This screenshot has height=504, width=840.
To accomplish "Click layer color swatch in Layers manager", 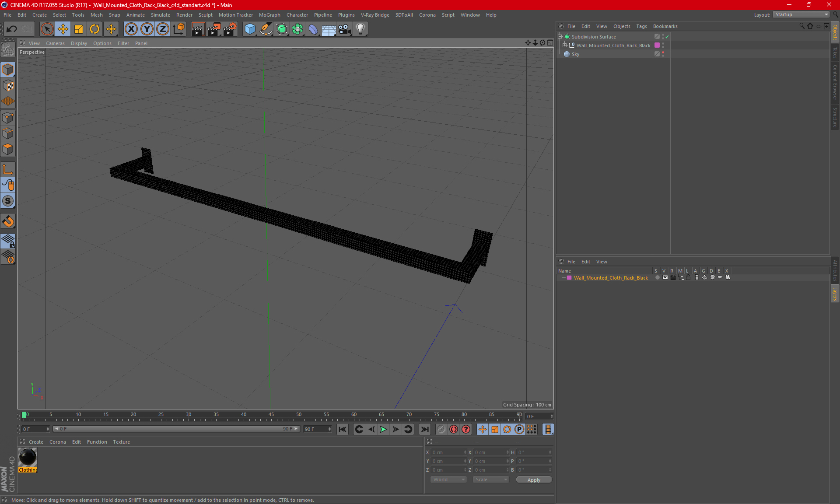I will click(569, 278).
